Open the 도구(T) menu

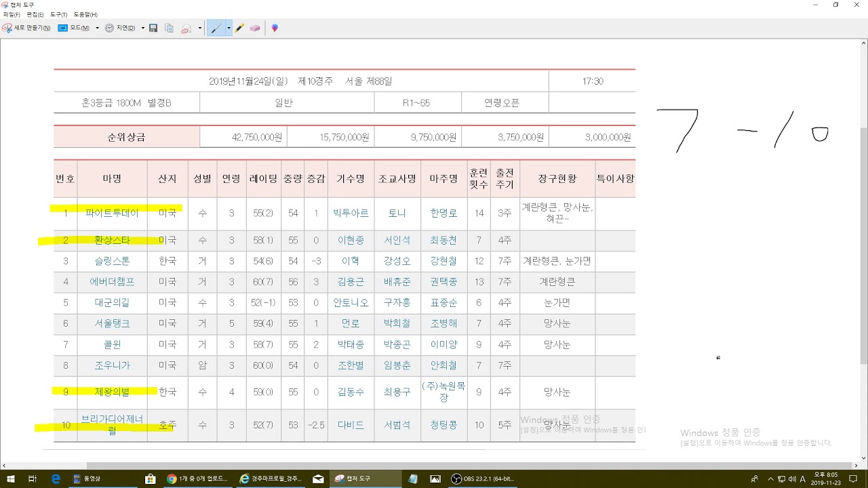pyautogui.click(x=59, y=14)
